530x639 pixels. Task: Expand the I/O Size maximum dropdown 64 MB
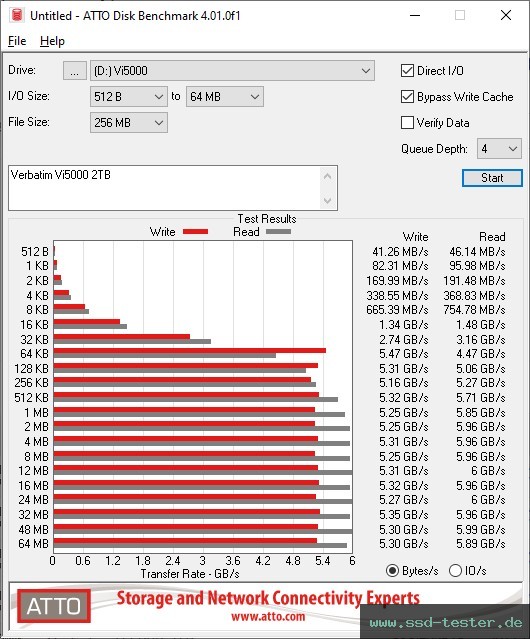(225, 97)
